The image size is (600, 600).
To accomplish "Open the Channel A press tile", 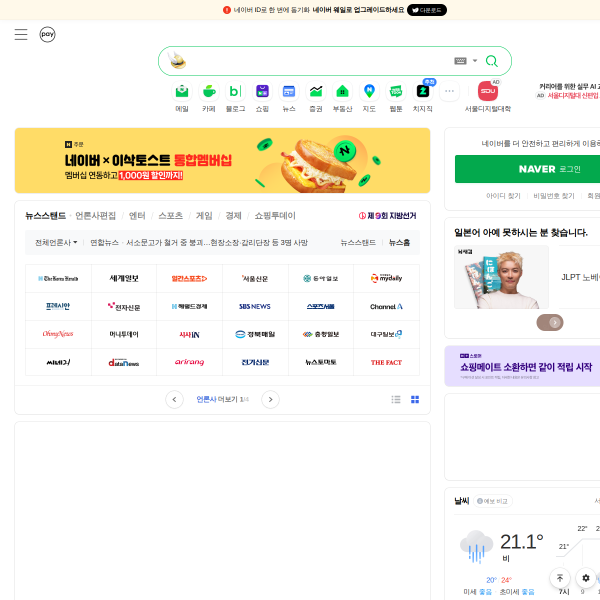I will tap(386, 307).
